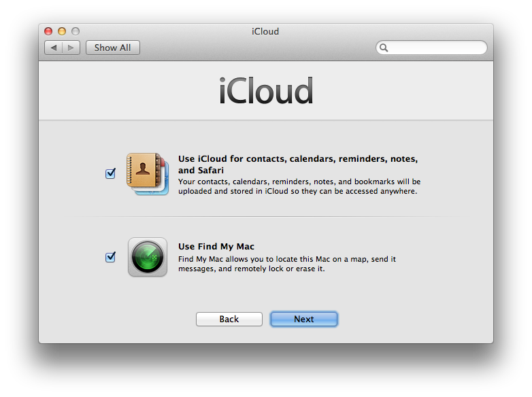This screenshot has height=397, width=532.
Task: Focus the preferences search field
Action: [x=431, y=48]
